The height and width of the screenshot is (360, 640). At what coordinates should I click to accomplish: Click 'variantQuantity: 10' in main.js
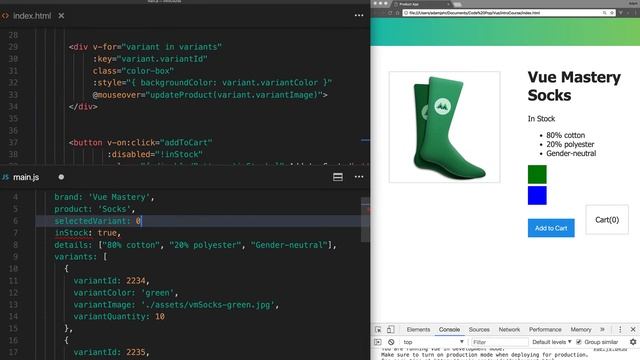[x=119, y=316]
